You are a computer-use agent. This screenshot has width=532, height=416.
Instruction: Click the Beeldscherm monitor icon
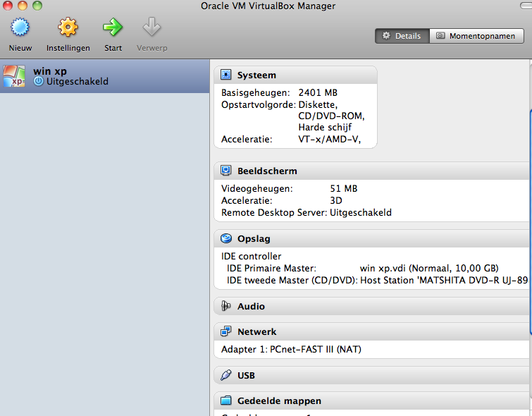225,171
